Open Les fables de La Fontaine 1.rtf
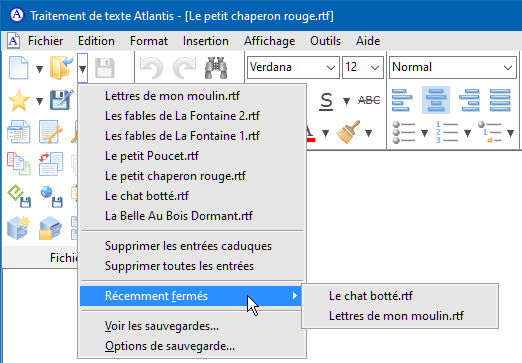Viewport: 522px width, 363px height. coord(192,136)
